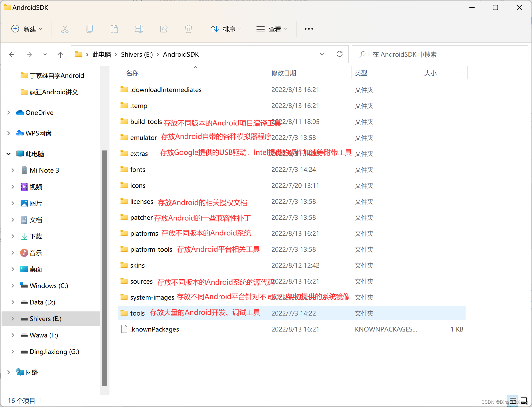The height and width of the screenshot is (407, 532).
Task: Open recent locations dropdown chevron
Action: coord(45,54)
